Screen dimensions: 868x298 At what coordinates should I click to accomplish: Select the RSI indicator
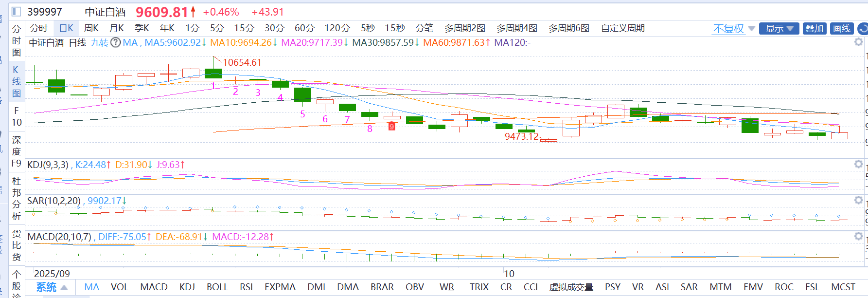[x=247, y=287]
